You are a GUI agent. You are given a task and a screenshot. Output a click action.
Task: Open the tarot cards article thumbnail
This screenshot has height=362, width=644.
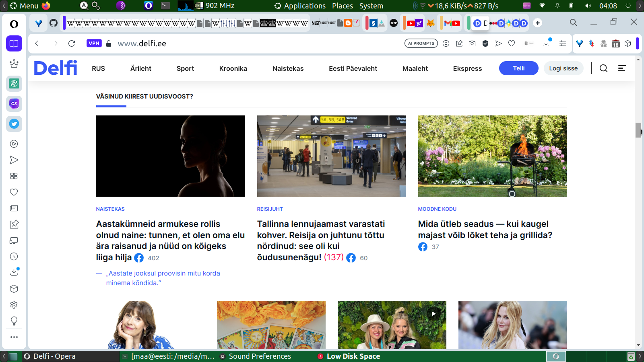[x=271, y=325]
